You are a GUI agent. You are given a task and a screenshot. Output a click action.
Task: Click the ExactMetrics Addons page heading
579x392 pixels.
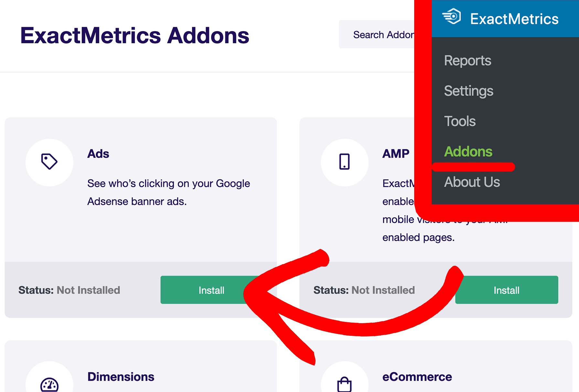point(134,35)
